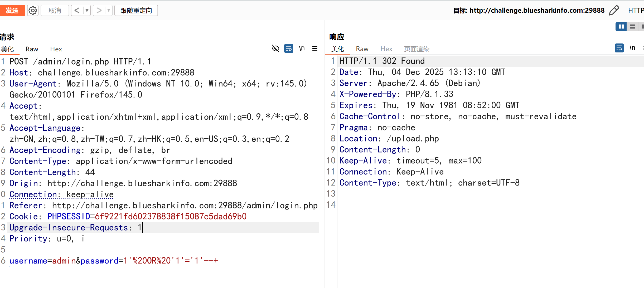The height and width of the screenshot is (288, 644).
Task: Click the orange 发送 send button
Action: point(12,11)
